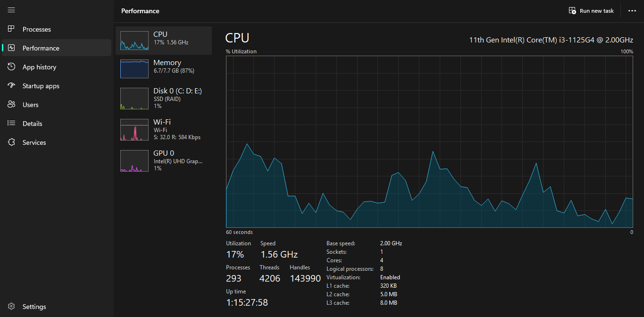
Task: Click the Services label in sidebar
Action: [34, 142]
